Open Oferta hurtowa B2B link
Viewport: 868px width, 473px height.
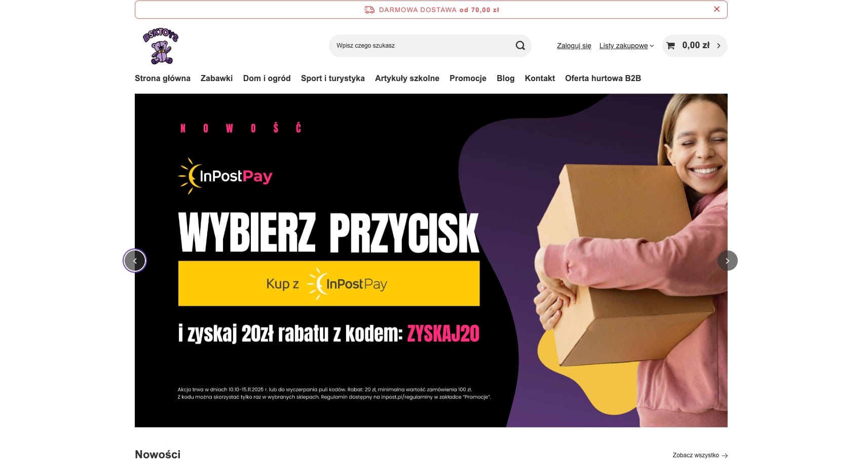(603, 78)
